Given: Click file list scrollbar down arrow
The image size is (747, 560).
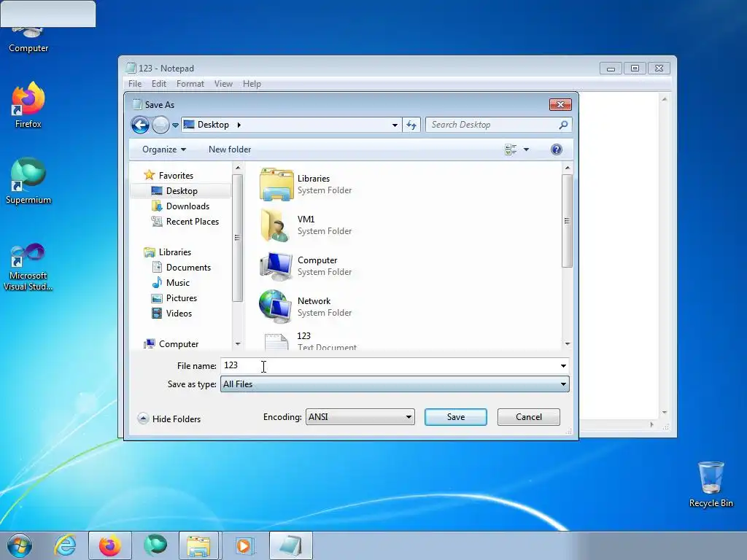Looking at the screenshot, I should click(x=567, y=344).
